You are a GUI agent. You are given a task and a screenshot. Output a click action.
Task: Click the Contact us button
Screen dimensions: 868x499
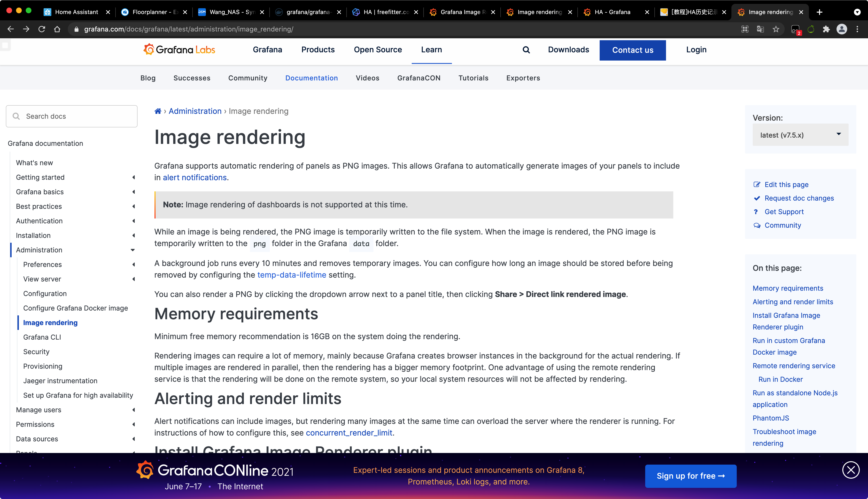tap(632, 50)
